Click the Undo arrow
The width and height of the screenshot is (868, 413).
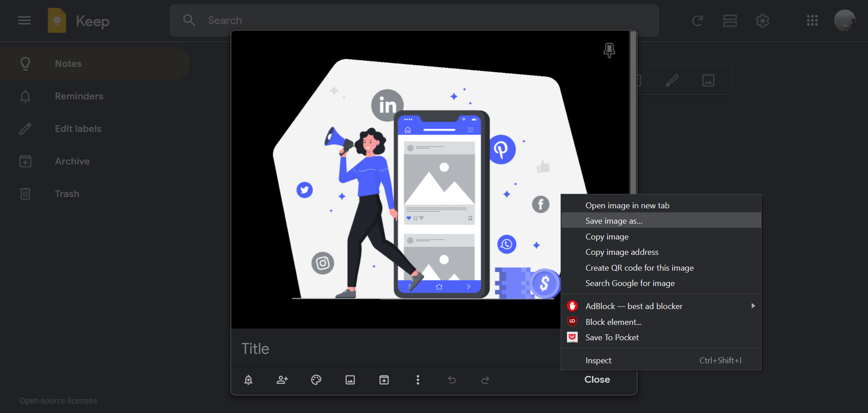(x=452, y=380)
